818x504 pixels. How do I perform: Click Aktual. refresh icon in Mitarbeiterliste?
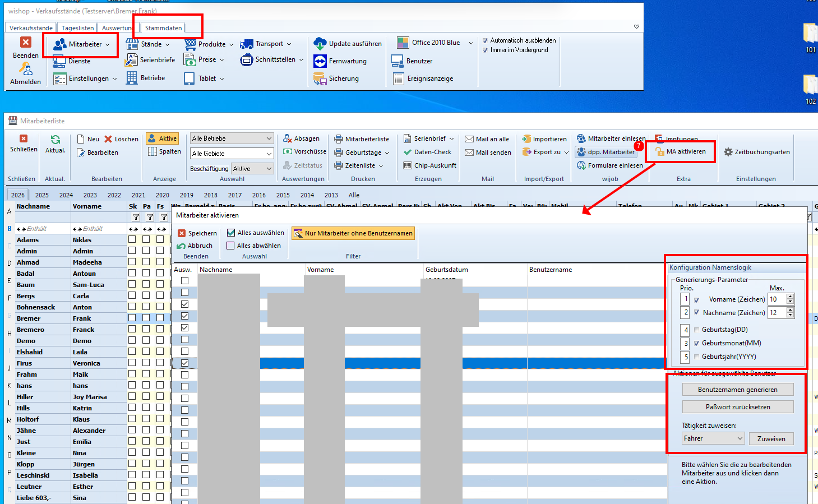click(x=56, y=140)
